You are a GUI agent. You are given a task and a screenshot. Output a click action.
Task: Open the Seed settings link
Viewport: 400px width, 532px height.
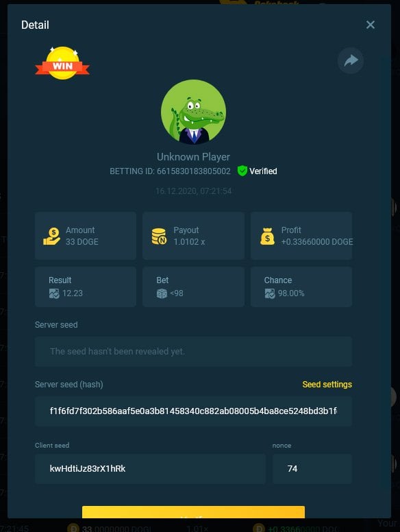click(327, 385)
